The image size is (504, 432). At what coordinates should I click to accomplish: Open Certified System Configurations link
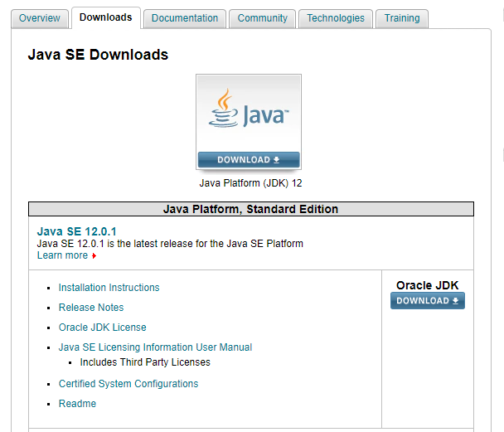pos(128,383)
